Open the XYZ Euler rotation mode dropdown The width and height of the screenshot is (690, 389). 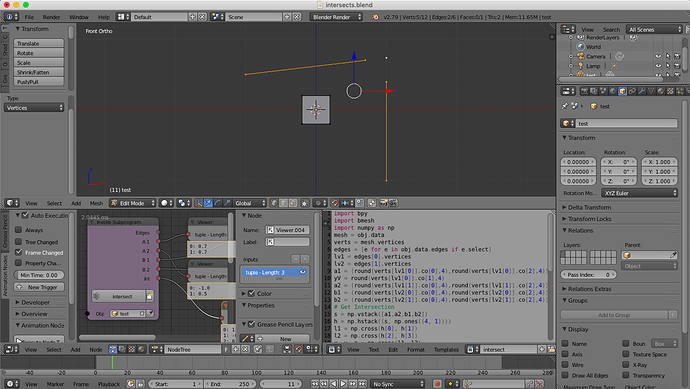(639, 193)
